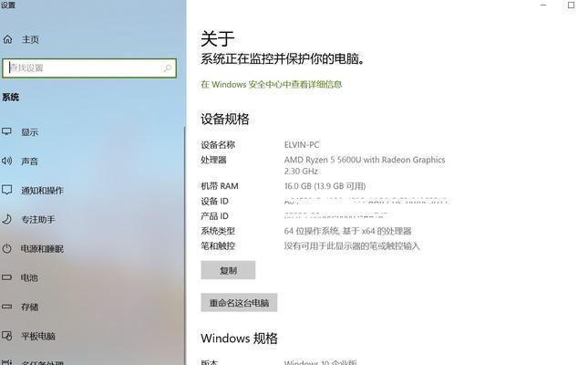Screen dimensions: 588x365
Task: Open the 显示 display icon
Action: [x=6, y=131]
